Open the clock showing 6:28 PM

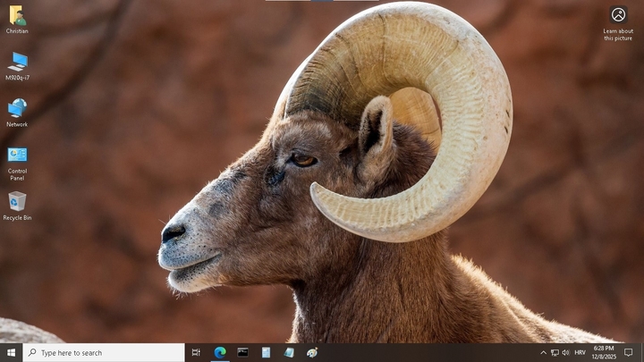click(604, 352)
